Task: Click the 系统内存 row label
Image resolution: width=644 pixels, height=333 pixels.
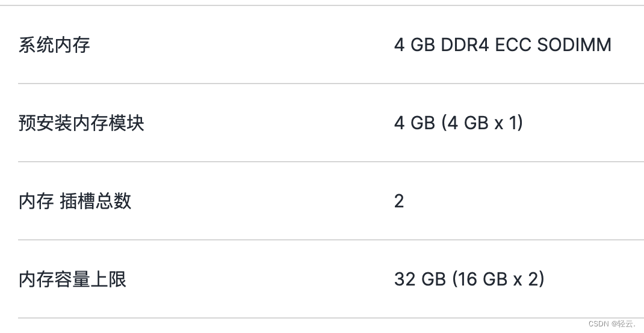Action: [54, 45]
